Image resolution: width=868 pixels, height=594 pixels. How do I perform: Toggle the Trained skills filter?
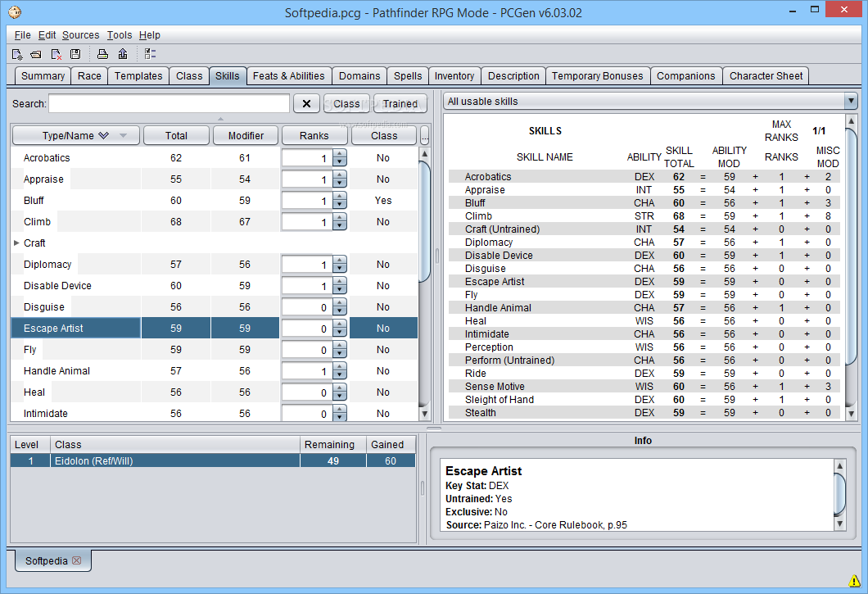[x=400, y=103]
